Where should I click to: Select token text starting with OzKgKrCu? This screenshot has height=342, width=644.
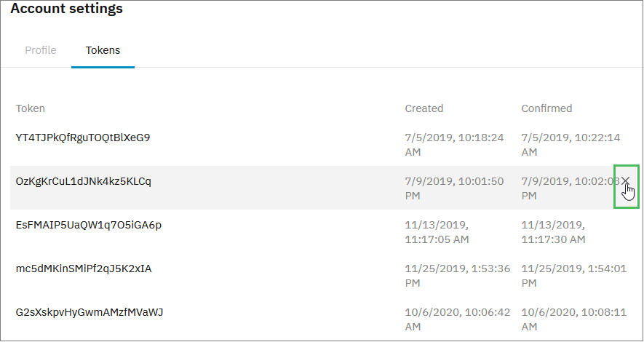pos(83,181)
